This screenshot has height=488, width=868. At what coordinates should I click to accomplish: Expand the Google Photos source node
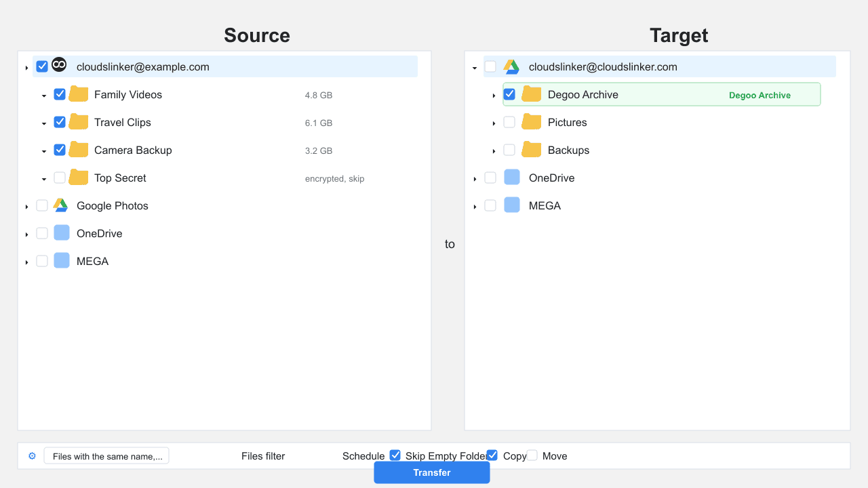pos(26,207)
